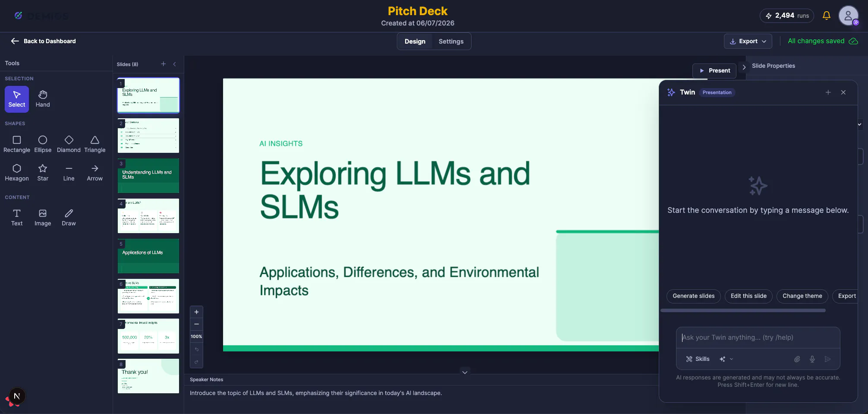Select the AI INSIGHTS label on slide

tap(281, 144)
